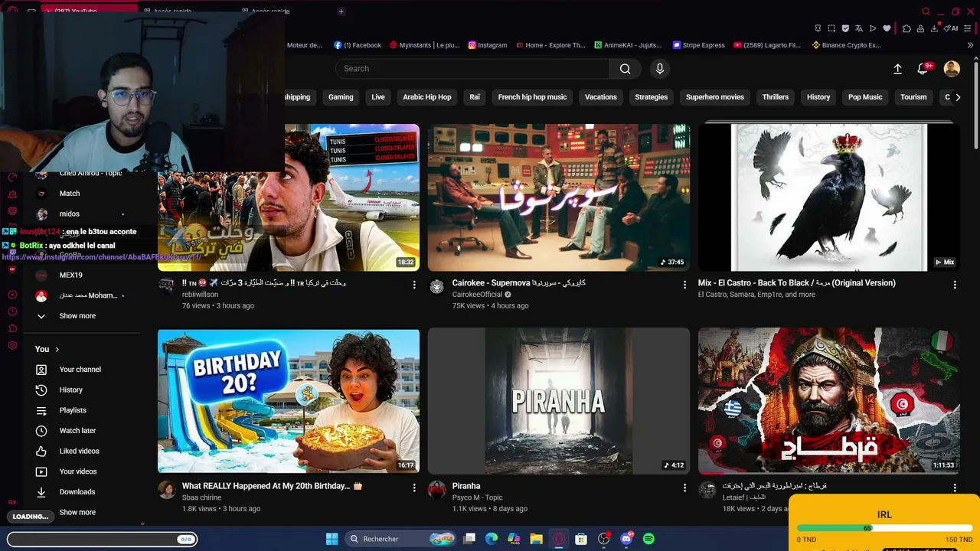Select the Live category chip

tap(378, 97)
